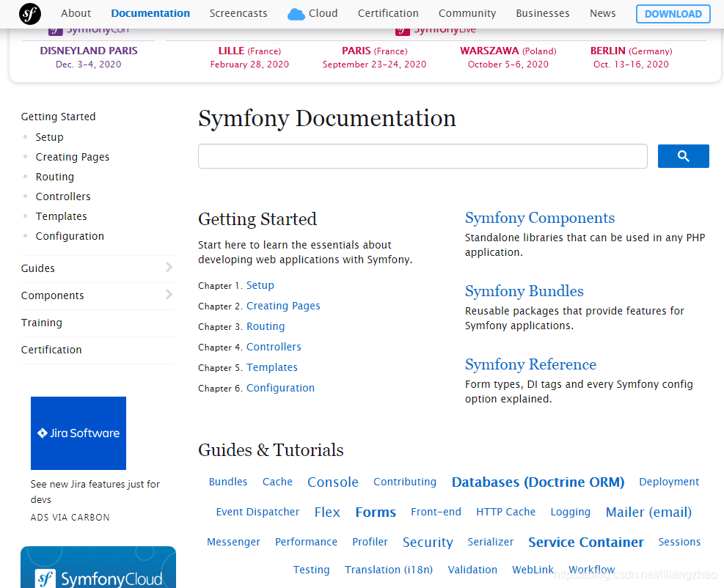The height and width of the screenshot is (588, 724).
Task: Open the Jira Software ad icon
Action: click(x=78, y=433)
